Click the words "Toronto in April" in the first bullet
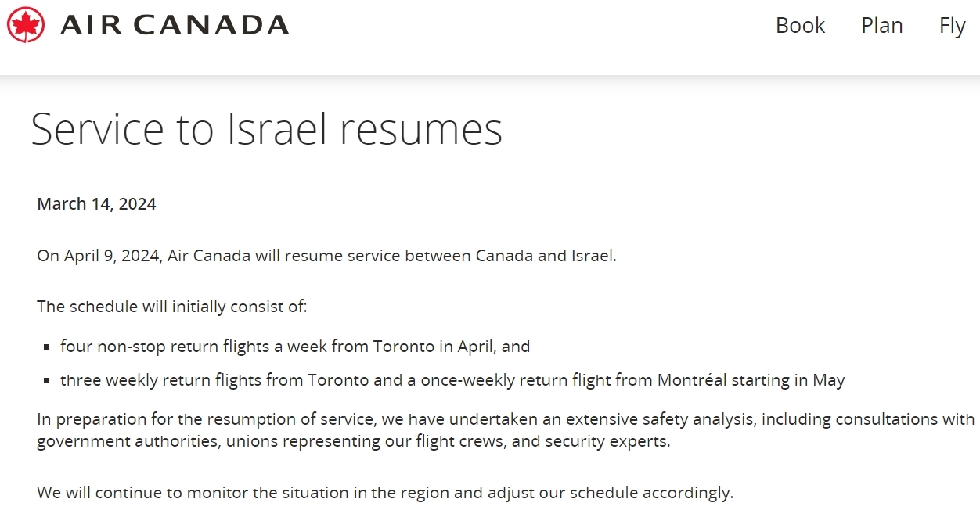The width and height of the screenshot is (980, 510). (431, 346)
